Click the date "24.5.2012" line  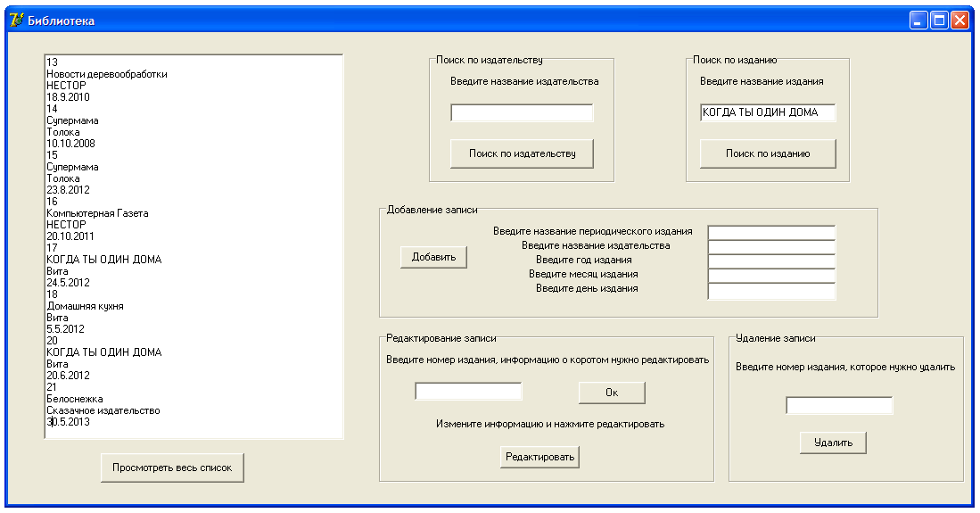(x=68, y=283)
